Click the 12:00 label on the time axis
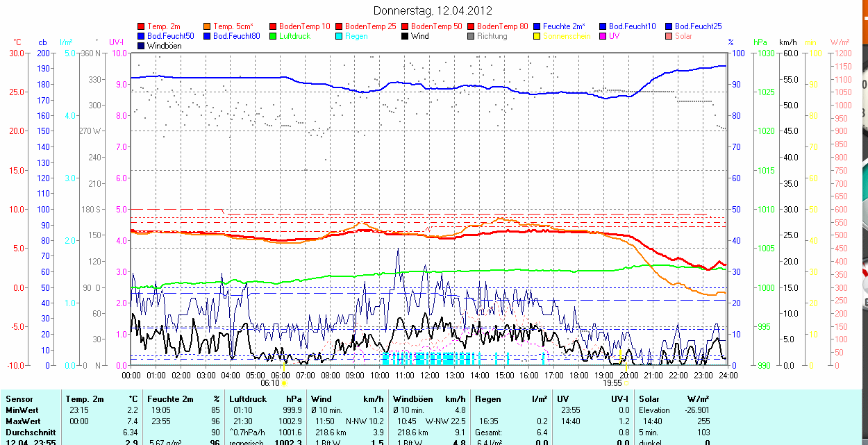 point(429,375)
